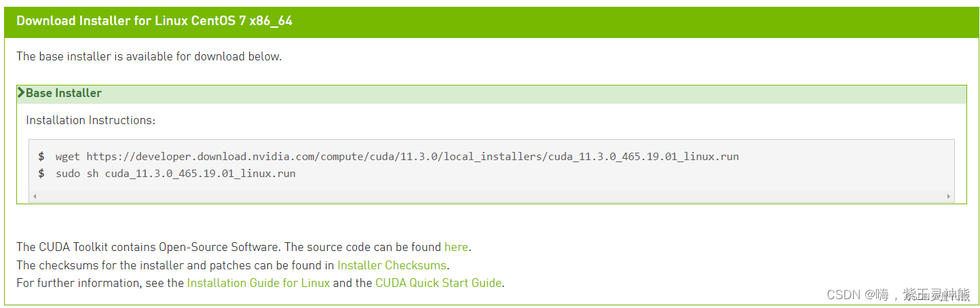Click the Installation Instructions label
The width and height of the screenshot is (980, 308).
pos(90,120)
